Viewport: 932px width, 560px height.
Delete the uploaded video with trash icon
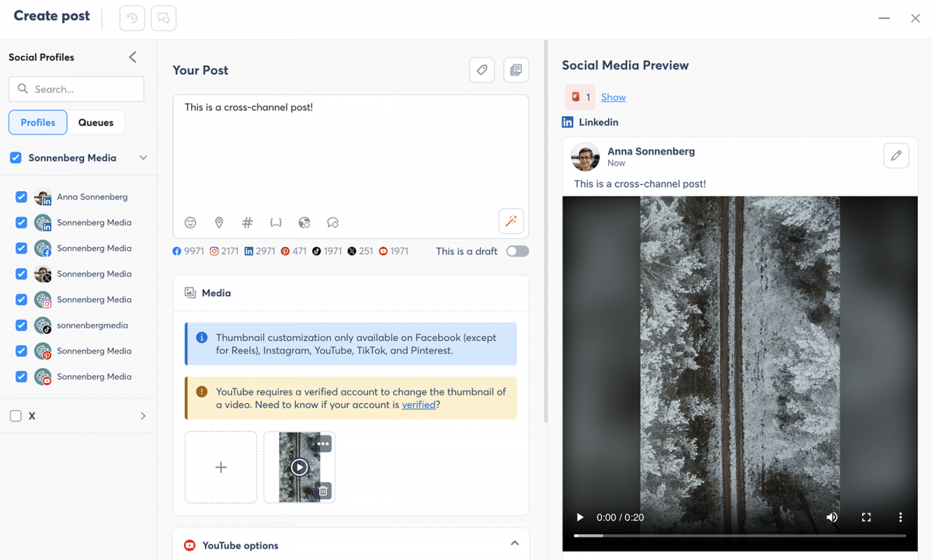[324, 491]
